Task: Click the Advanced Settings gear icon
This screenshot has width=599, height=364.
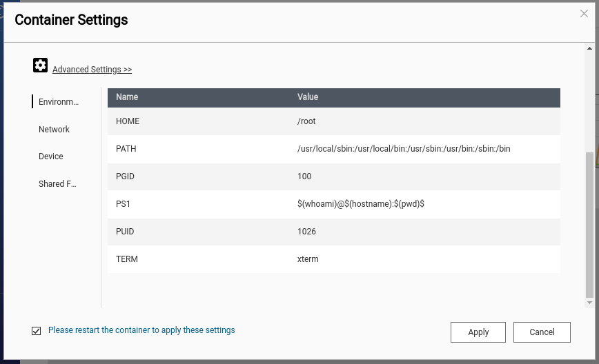Action: [40, 65]
